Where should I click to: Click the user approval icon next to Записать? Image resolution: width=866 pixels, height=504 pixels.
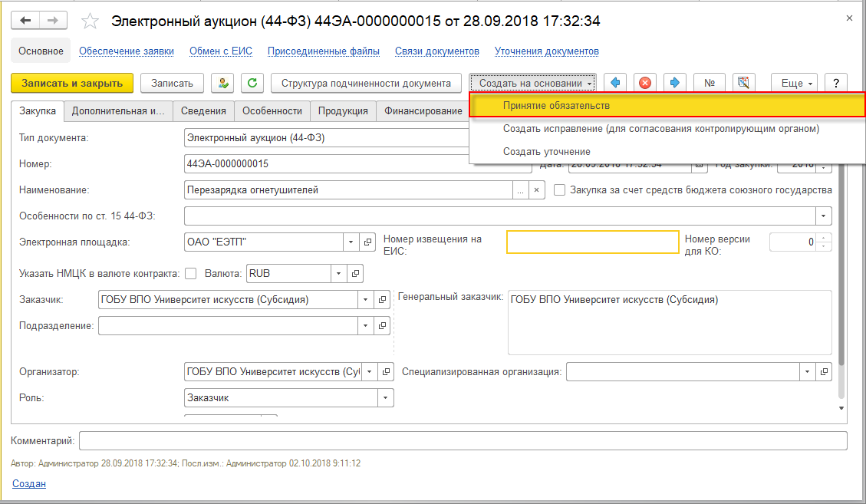pos(222,83)
